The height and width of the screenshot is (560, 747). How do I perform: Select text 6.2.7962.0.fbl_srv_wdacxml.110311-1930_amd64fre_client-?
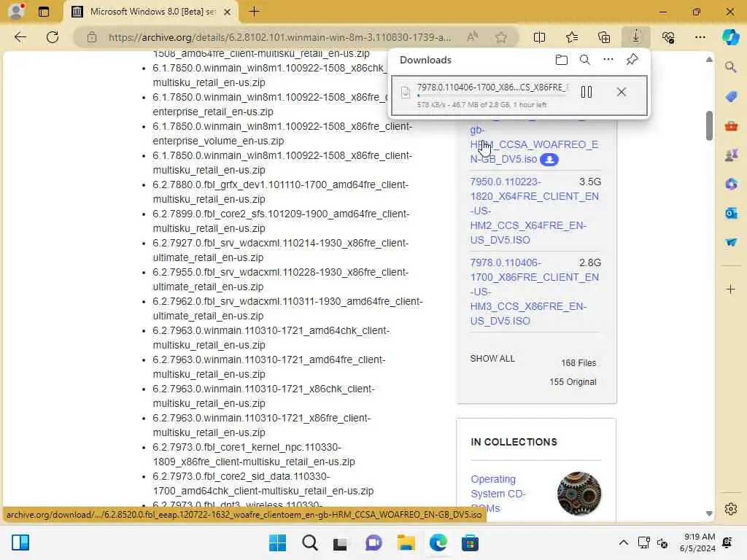tap(287, 301)
